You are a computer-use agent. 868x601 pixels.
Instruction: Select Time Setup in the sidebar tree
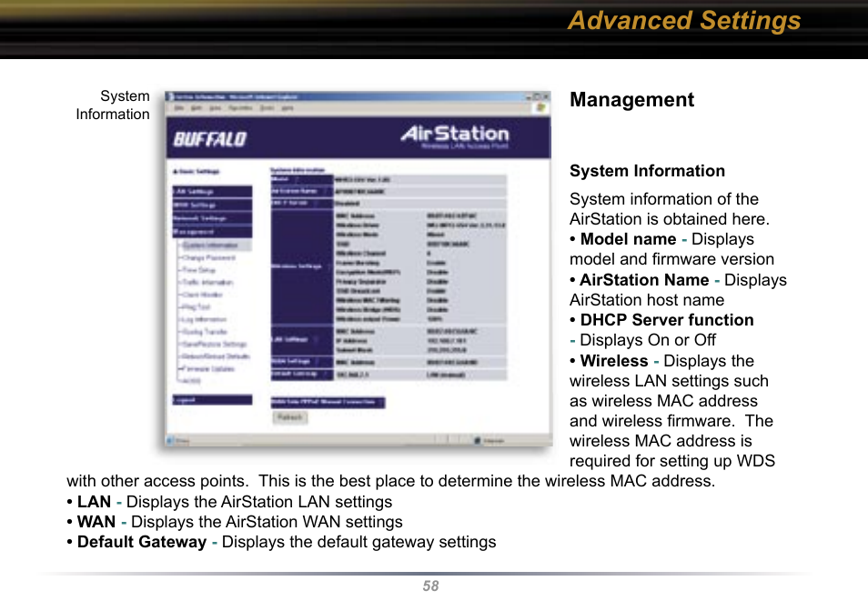[199, 270]
